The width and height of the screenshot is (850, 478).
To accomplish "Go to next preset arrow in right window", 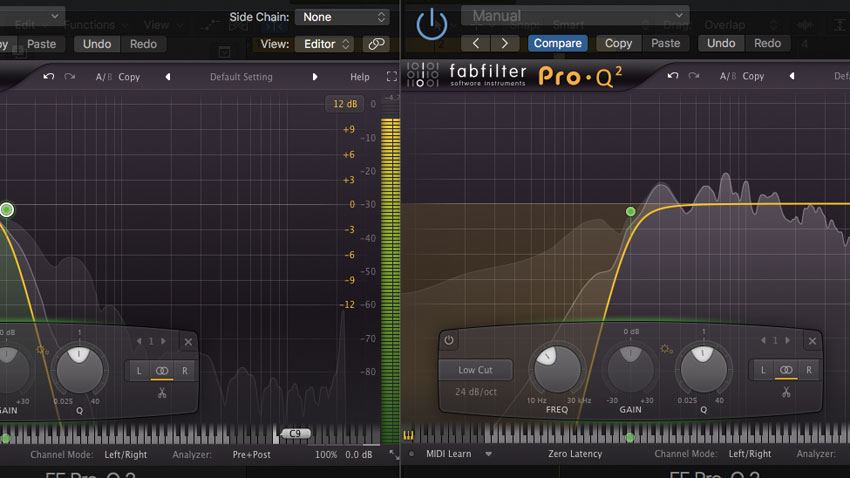I will (x=504, y=43).
